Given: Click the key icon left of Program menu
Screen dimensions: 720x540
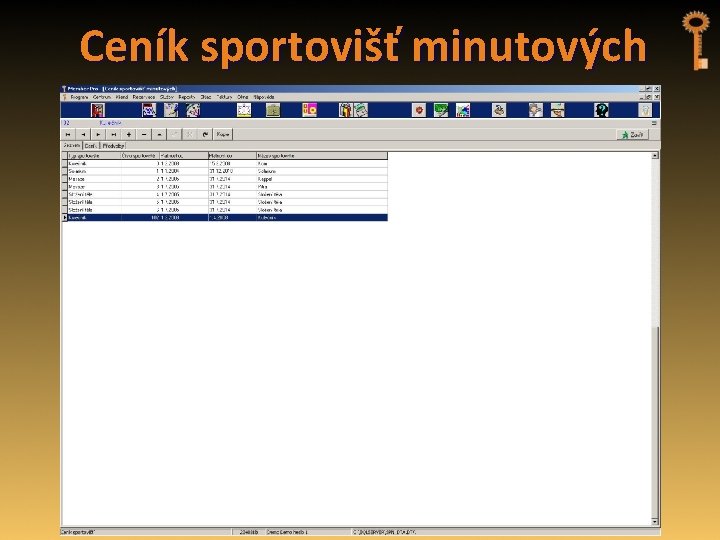Looking at the screenshot, I should (65, 97).
